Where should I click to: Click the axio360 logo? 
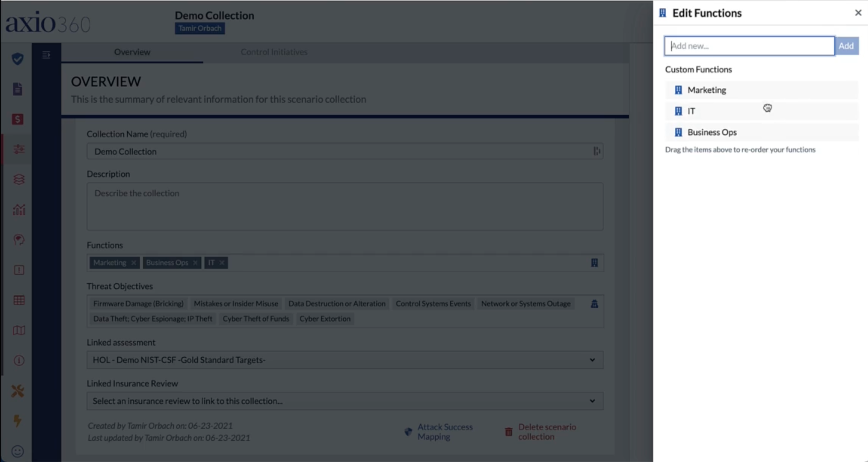[48, 23]
